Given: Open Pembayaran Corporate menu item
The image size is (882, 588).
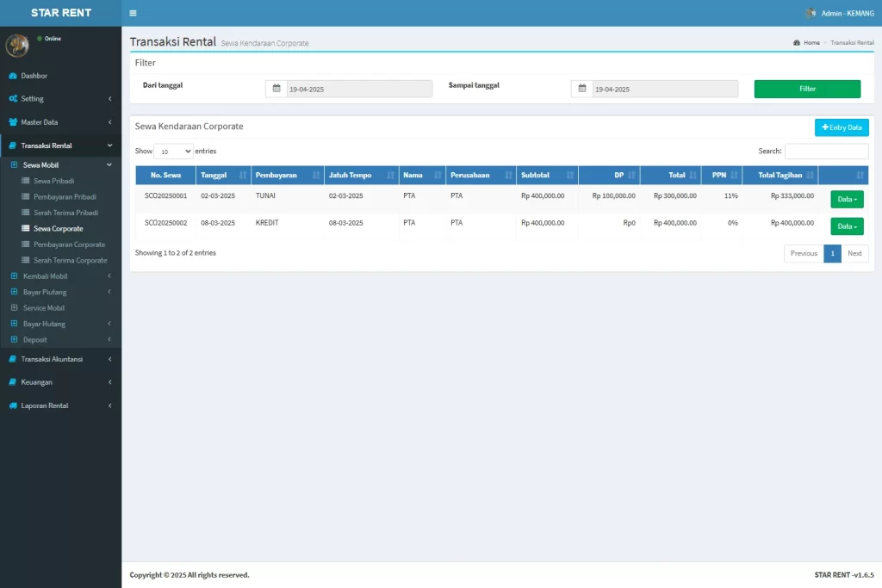Looking at the screenshot, I should click(69, 244).
